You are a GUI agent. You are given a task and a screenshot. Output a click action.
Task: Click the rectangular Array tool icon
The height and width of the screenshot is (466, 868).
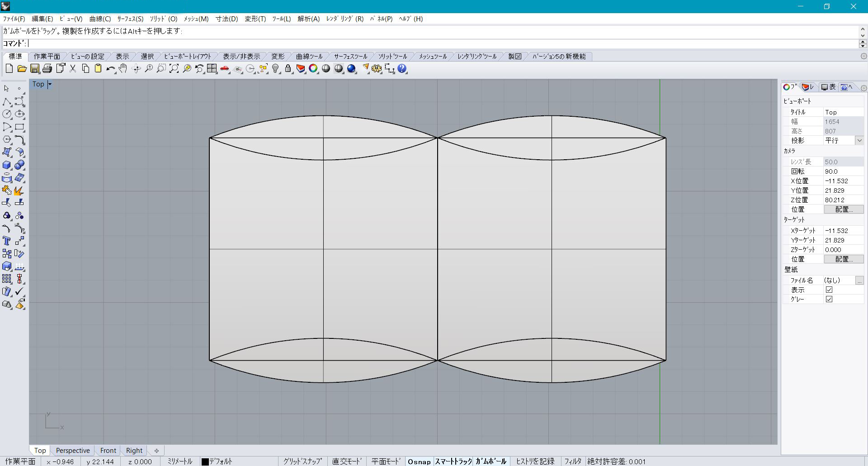[x=7, y=279]
